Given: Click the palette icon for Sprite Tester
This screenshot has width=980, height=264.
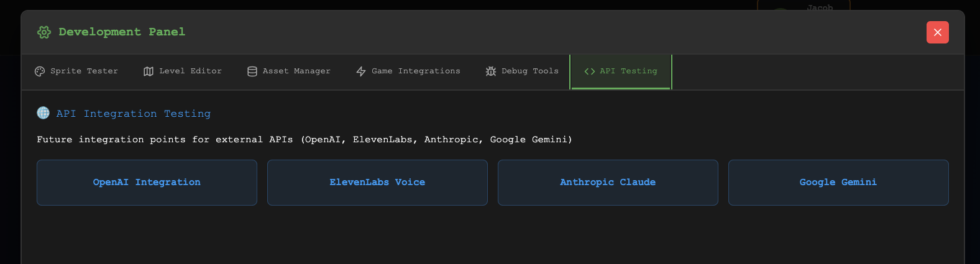Looking at the screenshot, I should pos(40,71).
